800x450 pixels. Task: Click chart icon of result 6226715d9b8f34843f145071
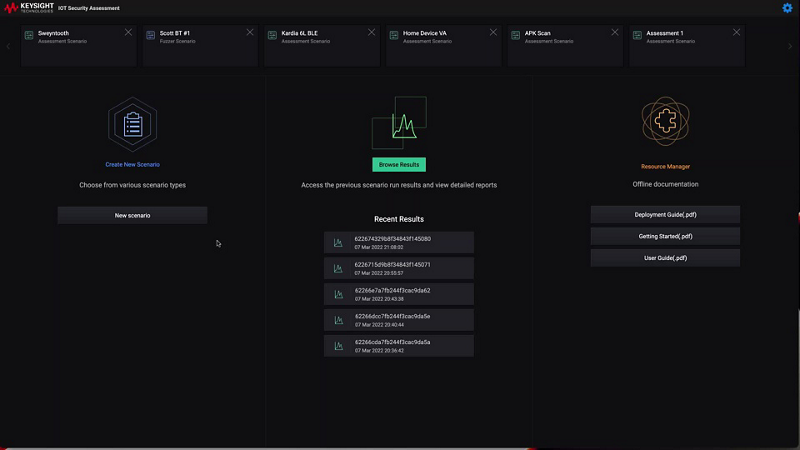(x=338, y=268)
